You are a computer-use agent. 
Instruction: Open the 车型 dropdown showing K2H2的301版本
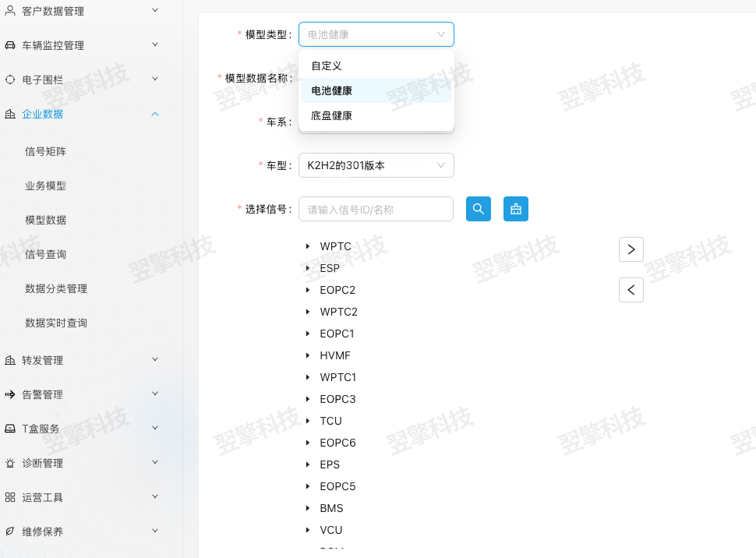pyautogui.click(x=376, y=165)
